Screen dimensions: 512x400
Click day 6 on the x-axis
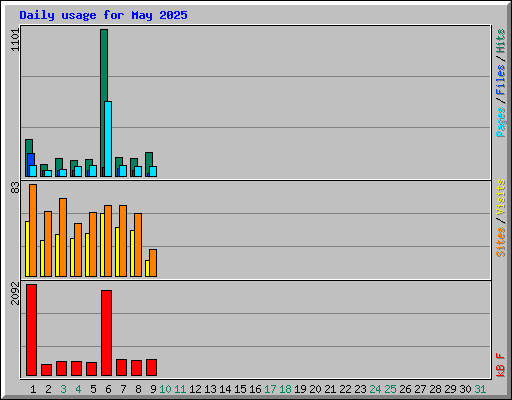[x=108, y=389]
